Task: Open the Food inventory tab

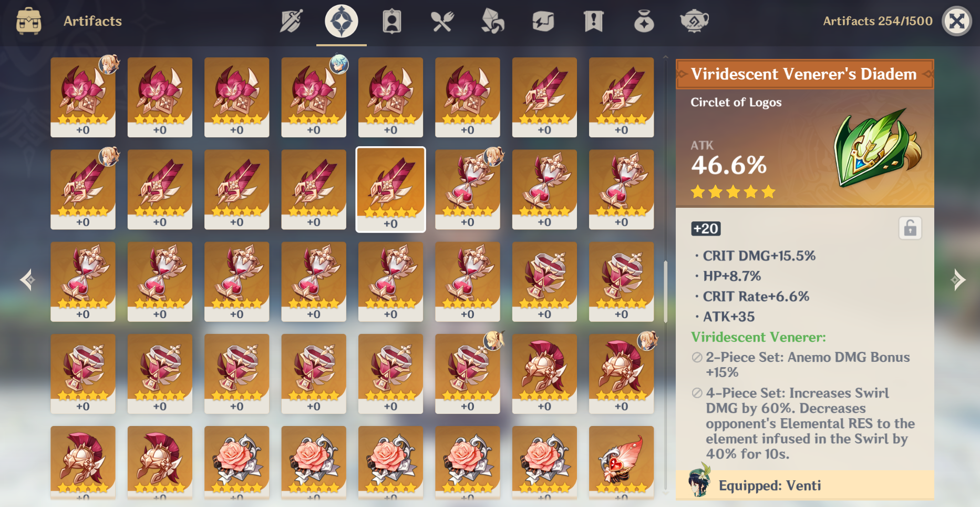Action: (x=442, y=22)
